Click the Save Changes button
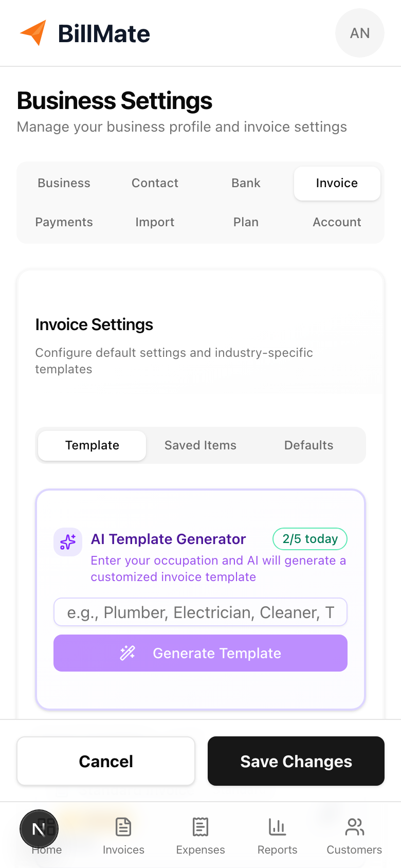The width and height of the screenshot is (401, 868). click(x=296, y=761)
